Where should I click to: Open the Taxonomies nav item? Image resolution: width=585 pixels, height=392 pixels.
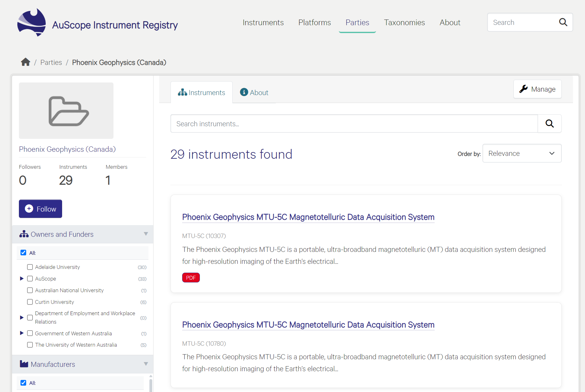click(x=404, y=23)
